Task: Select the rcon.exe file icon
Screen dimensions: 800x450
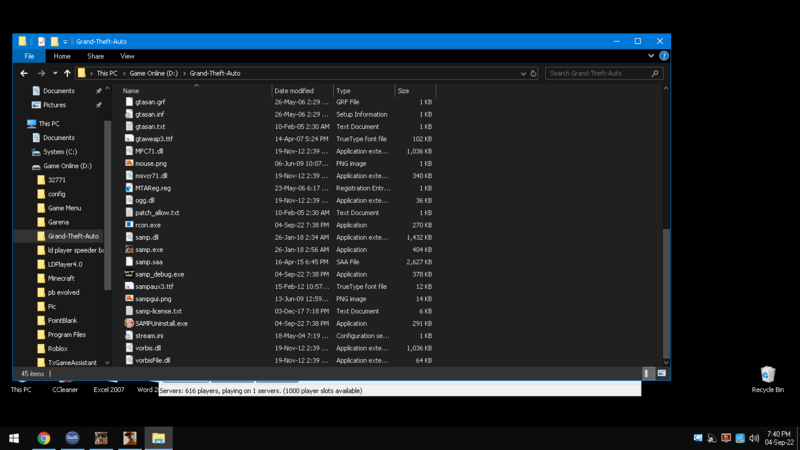Action: pos(129,225)
